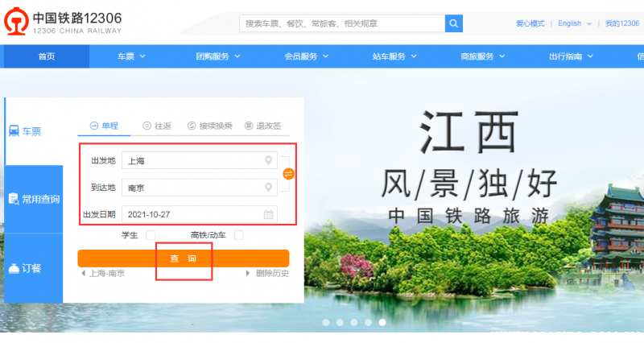Click location pin in 出发地 field
Image resolution: width=644 pixels, height=343 pixels.
tap(269, 161)
